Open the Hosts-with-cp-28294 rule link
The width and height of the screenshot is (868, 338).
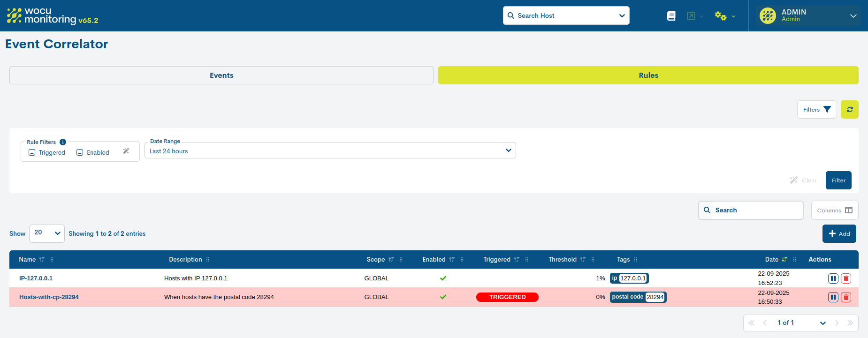click(x=49, y=297)
